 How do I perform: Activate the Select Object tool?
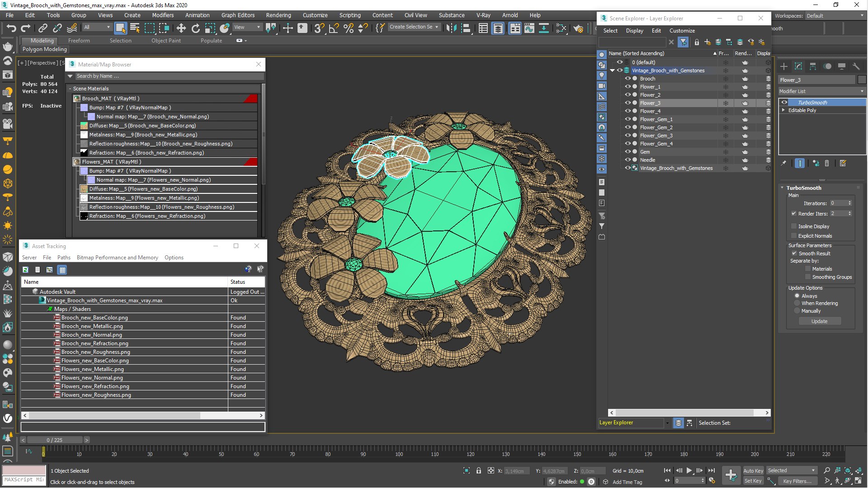[120, 28]
